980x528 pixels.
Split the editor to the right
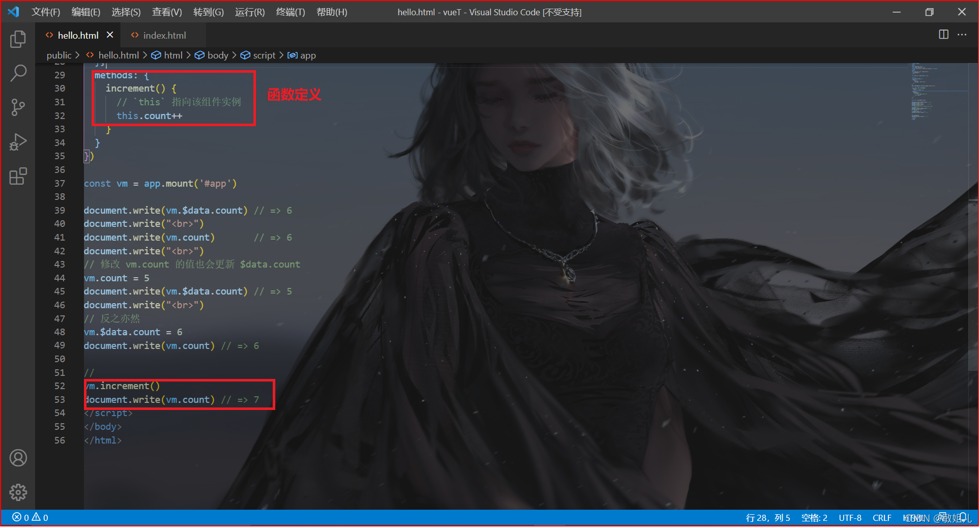(943, 35)
